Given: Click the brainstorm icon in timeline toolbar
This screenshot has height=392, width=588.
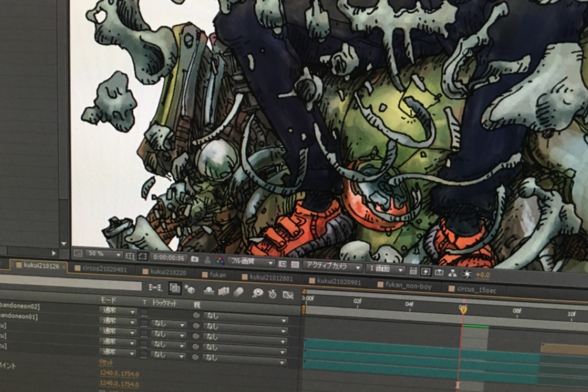Looking at the screenshot, I should coord(258,293).
